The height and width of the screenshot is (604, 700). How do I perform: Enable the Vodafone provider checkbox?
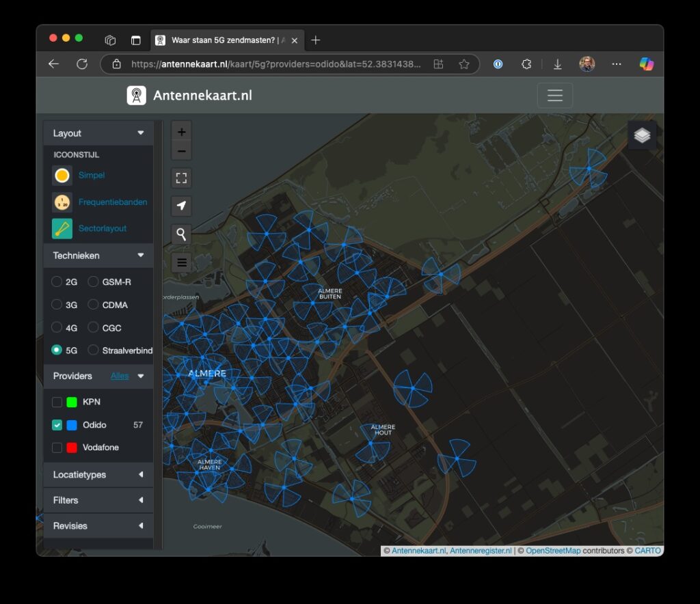(57, 448)
